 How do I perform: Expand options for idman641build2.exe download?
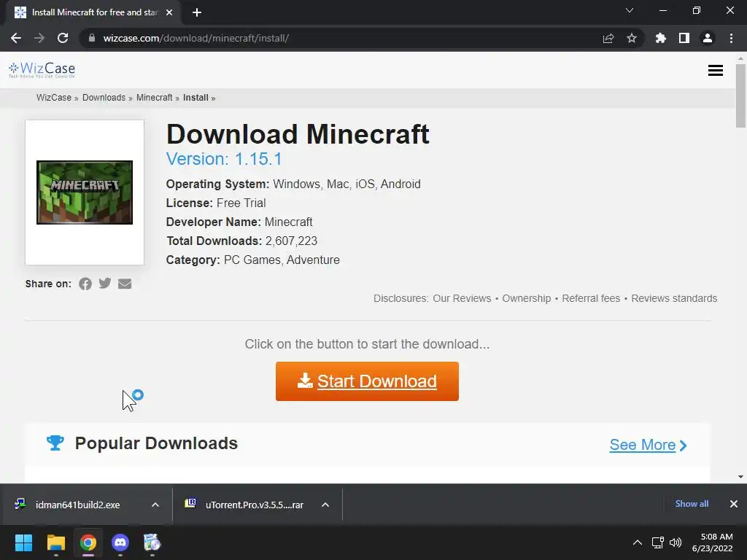coord(155,505)
